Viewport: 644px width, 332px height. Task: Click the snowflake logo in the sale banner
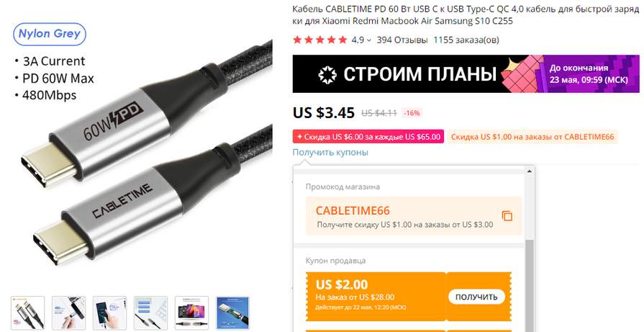(x=327, y=75)
